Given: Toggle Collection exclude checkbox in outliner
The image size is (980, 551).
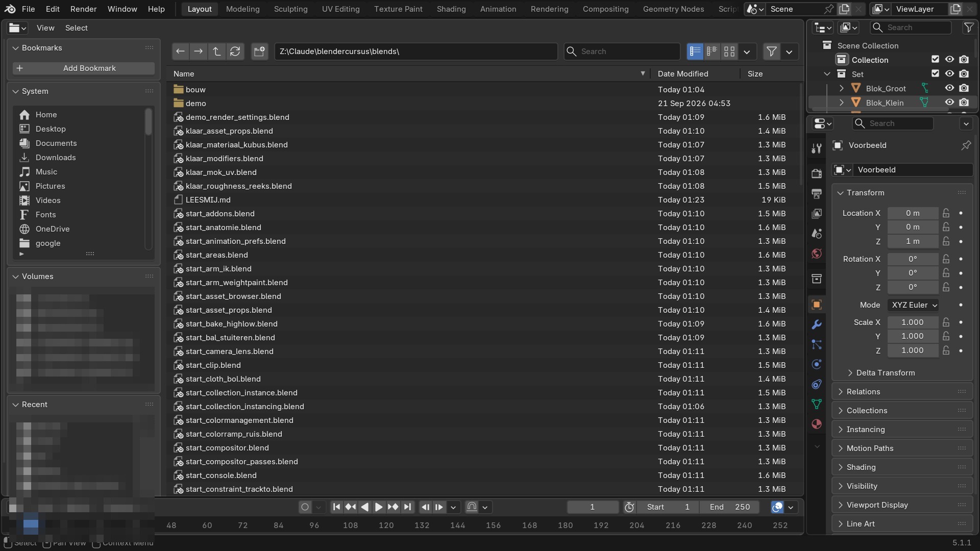Looking at the screenshot, I should 935,60.
